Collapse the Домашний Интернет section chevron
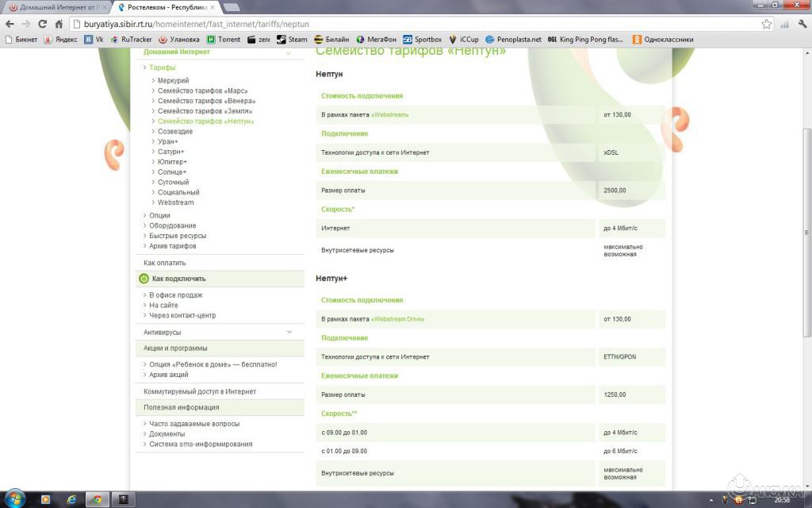812x508 pixels. 289,53
